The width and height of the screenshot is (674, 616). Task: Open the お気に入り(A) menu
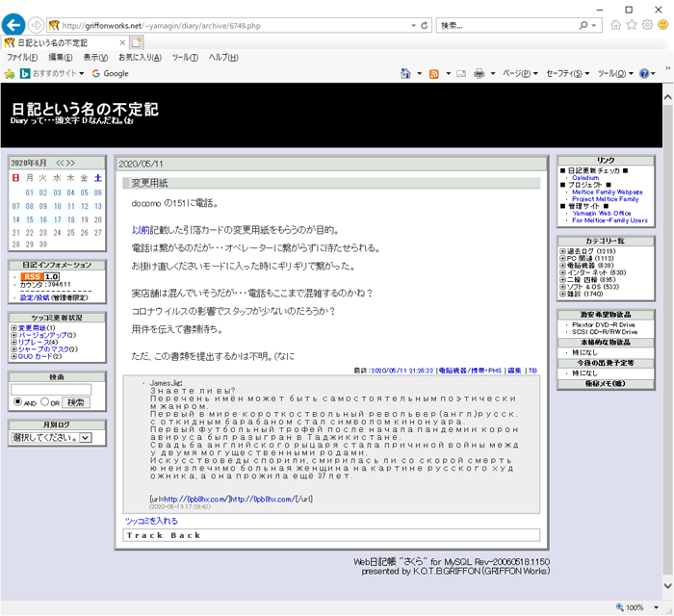(140, 58)
